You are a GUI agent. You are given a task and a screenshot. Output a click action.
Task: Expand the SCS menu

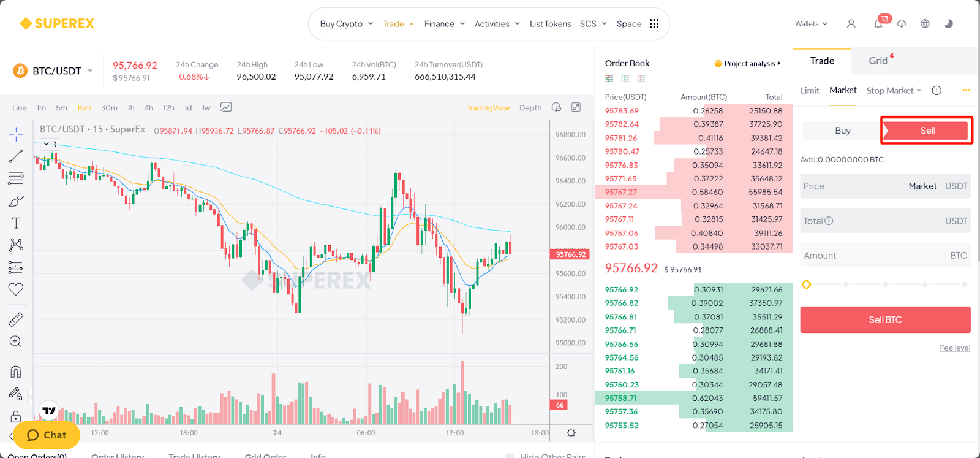pos(593,24)
